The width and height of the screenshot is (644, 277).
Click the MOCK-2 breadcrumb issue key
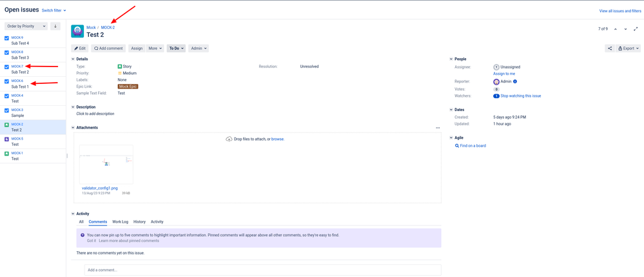108,28
